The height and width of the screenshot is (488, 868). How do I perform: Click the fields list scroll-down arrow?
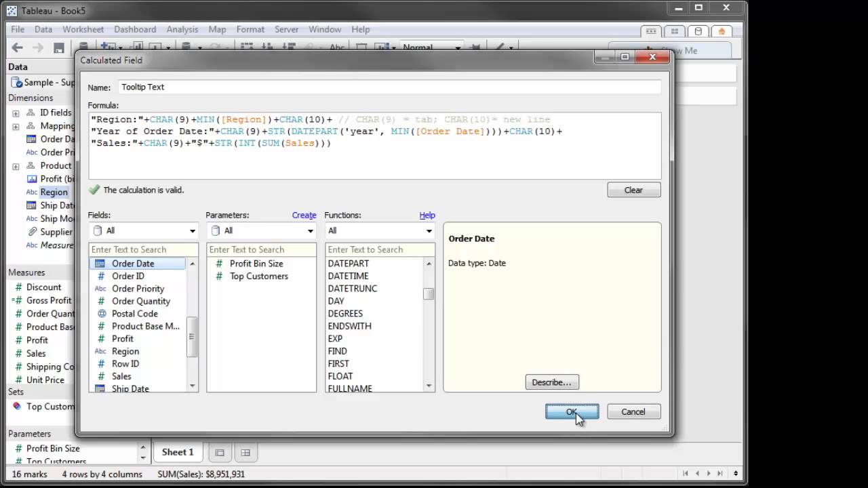click(x=193, y=386)
